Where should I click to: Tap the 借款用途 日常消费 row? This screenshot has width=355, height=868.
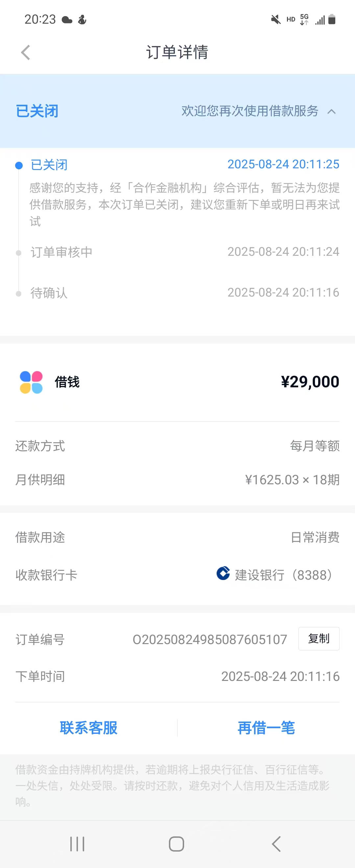[177, 537]
